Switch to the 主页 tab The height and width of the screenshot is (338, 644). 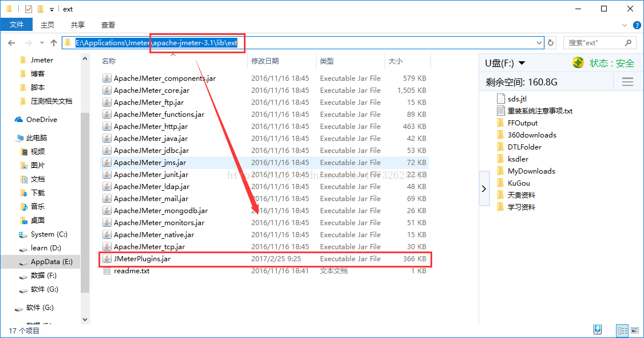[x=48, y=25]
